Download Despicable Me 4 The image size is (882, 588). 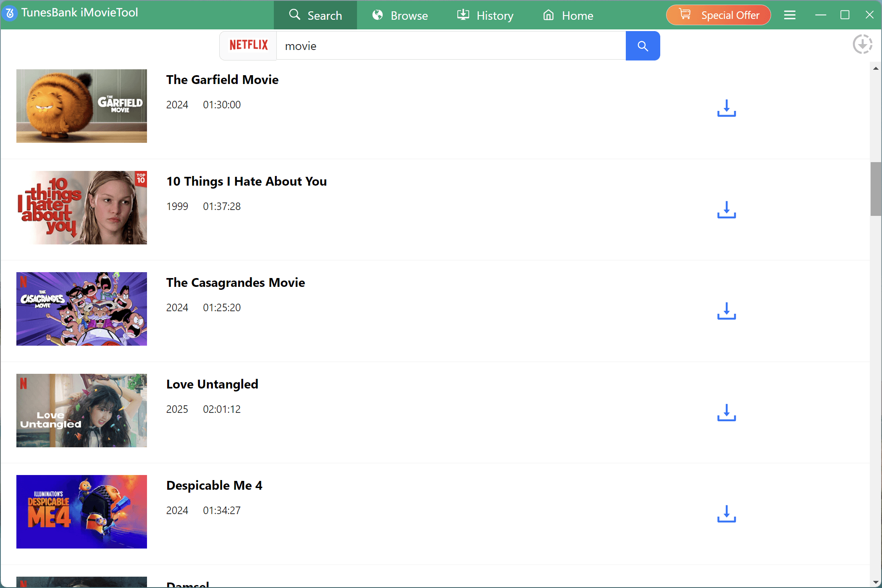pyautogui.click(x=726, y=514)
